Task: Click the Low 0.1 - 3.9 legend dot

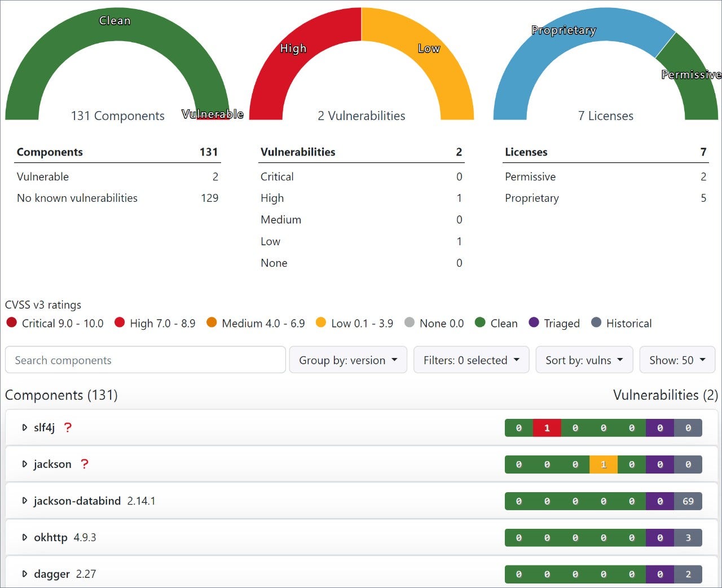Action: pyautogui.click(x=321, y=323)
